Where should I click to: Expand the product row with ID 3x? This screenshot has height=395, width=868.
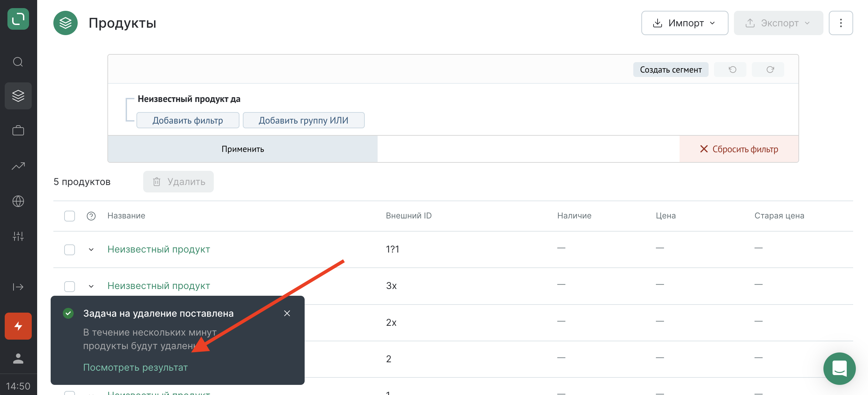pos(91,286)
